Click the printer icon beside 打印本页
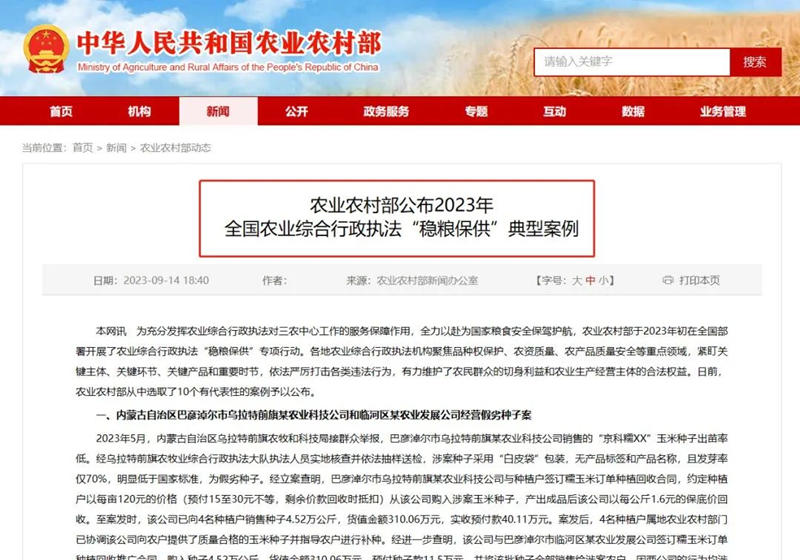800x560 pixels. [x=667, y=281]
